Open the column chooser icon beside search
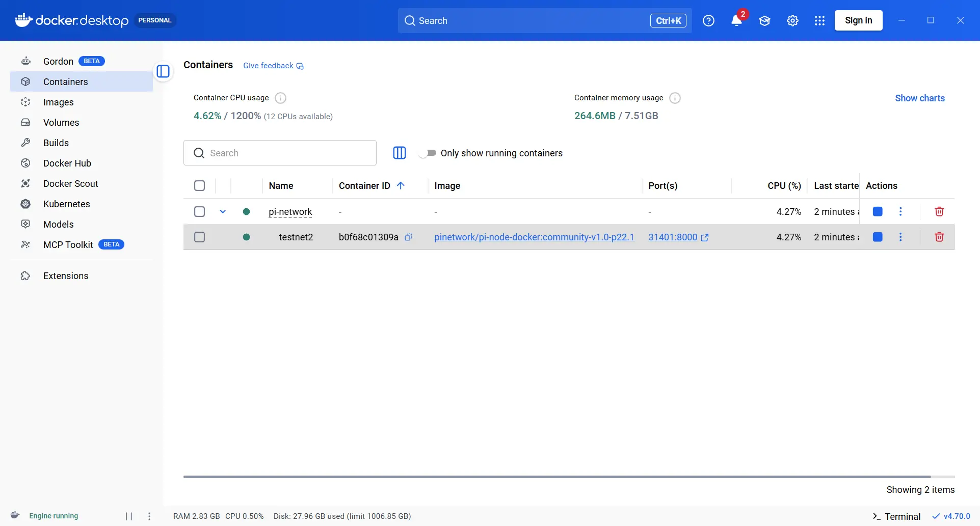This screenshot has height=526, width=980. (400, 153)
